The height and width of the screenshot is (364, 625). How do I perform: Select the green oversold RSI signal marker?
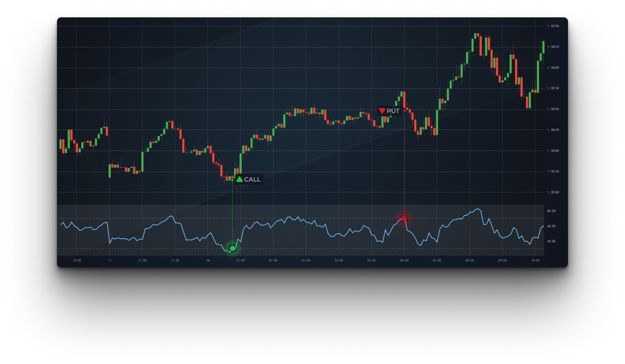coord(233,248)
